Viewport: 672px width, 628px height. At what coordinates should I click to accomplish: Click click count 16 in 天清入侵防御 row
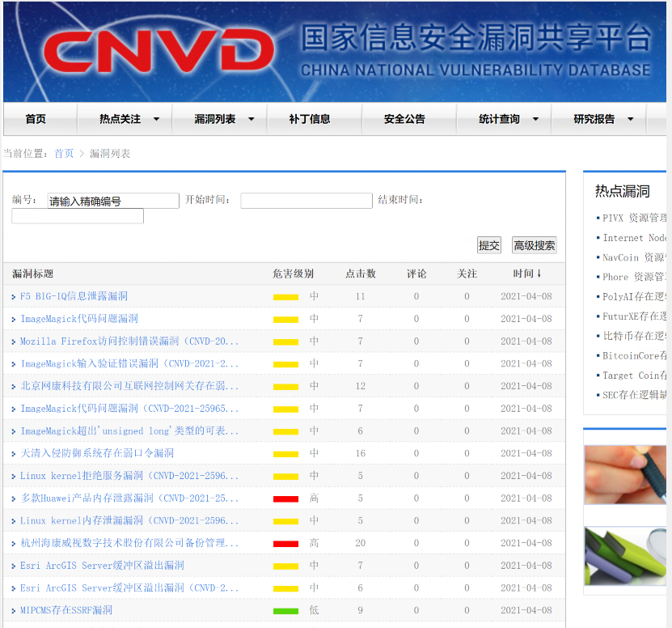(x=360, y=453)
